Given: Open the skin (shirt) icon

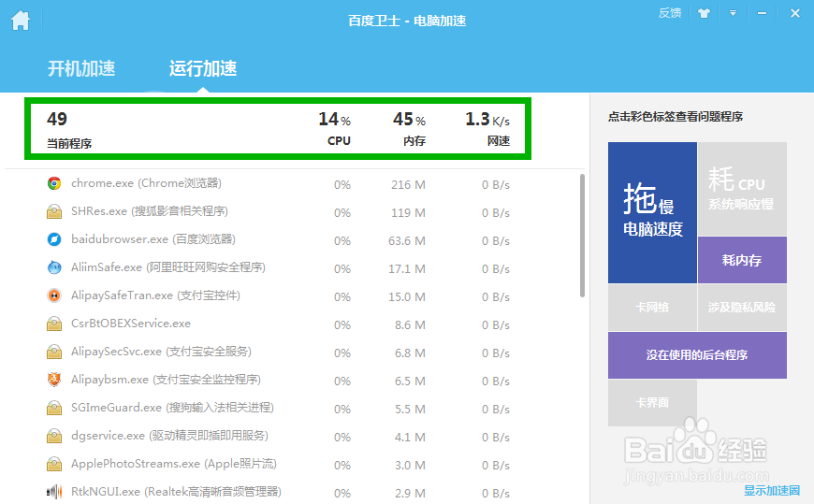Looking at the screenshot, I should tap(704, 13).
